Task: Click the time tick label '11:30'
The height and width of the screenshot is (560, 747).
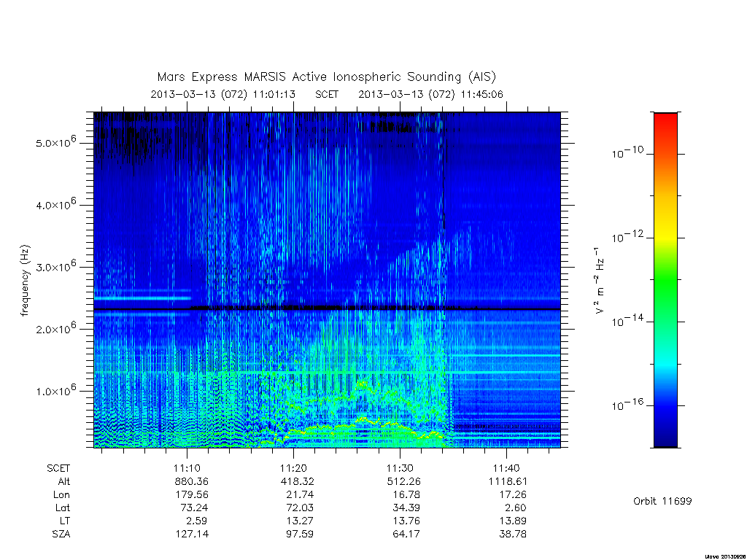Action: pos(400,468)
